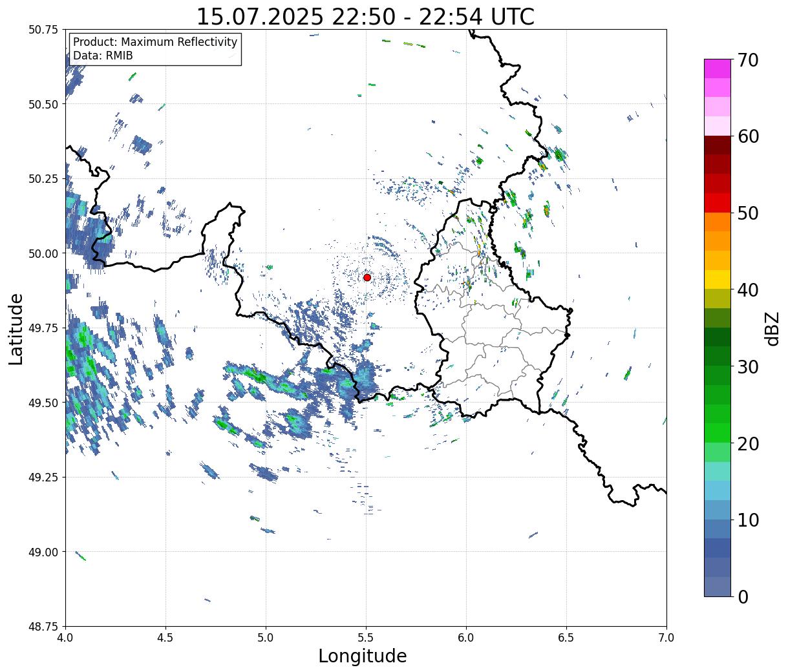Click the colorbar tick label 70
Viewport: 788px width, 672px height.
click(x=748, y=60)
